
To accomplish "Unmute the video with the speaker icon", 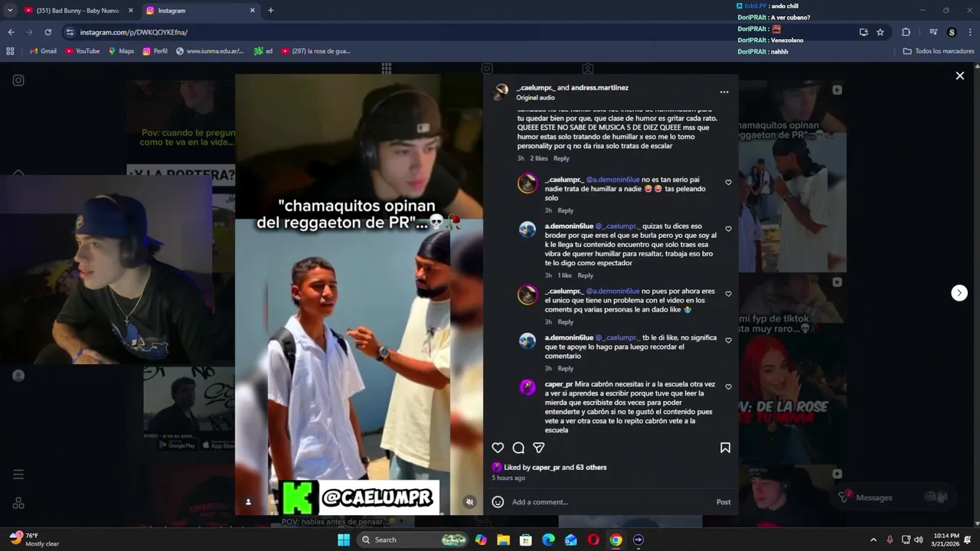I will pyautogui.click(x=470, y=502).
